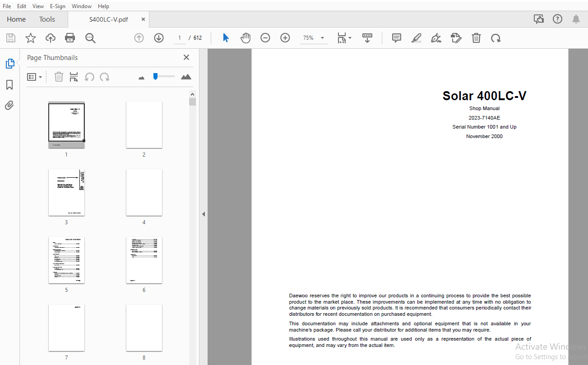
Task: Click the extract pages icon in the thumbnails panel
Action: (74, 77)
